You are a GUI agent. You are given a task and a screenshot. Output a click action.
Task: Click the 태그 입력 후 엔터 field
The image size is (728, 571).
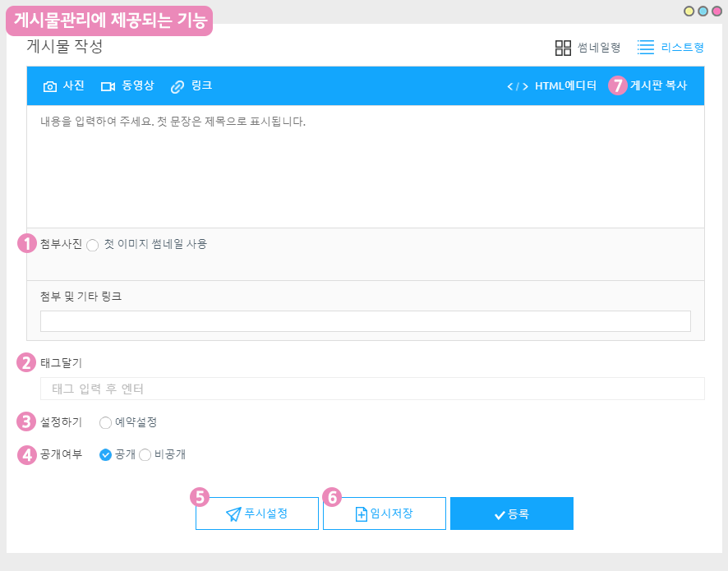[371, 389]
